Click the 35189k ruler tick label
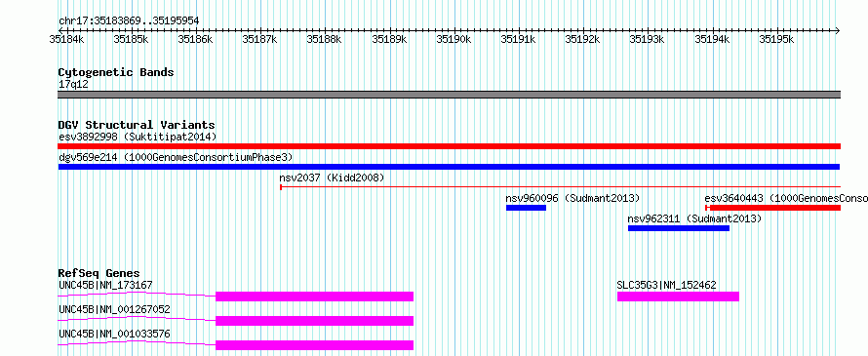 click(x=389, y=39)
